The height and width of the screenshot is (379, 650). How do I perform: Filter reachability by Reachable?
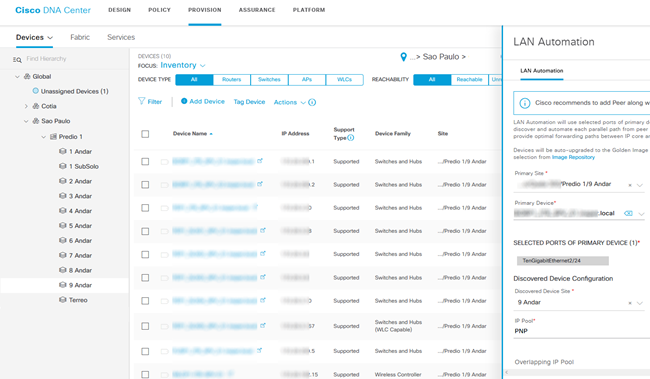tap(470, 80)
